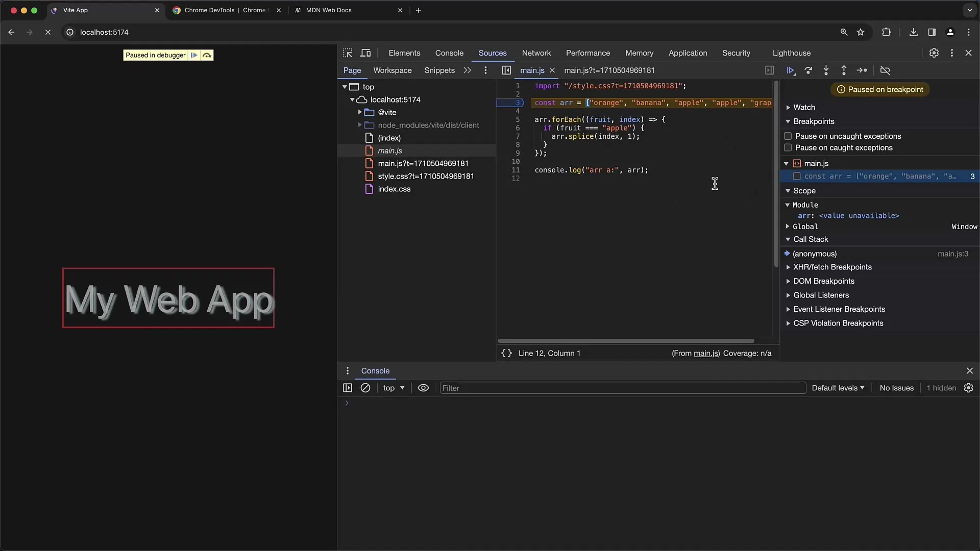Click No Issues button in console
The image size is (980, 551).
tap(896, 388)
